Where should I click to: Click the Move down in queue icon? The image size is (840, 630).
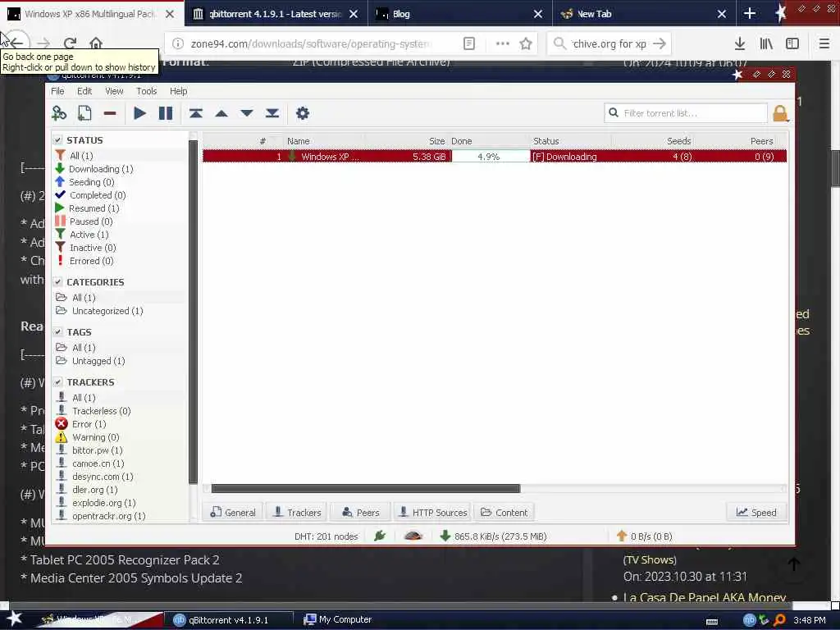(247, 113)
